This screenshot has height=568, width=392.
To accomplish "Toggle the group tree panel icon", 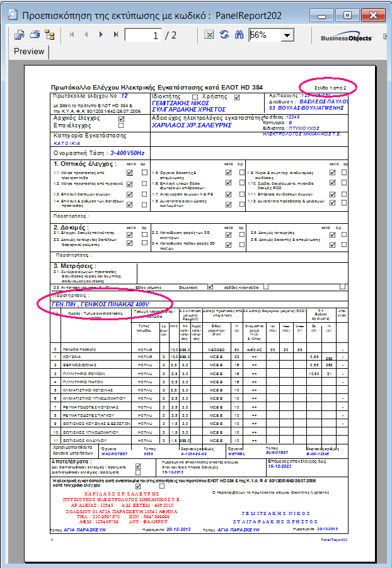I will click(x=49, y=35).
